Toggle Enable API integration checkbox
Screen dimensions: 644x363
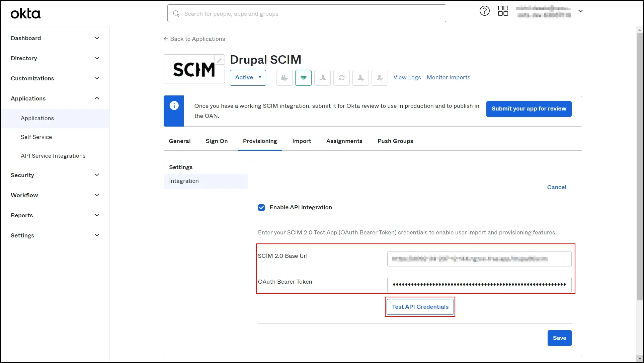point(261,208)
